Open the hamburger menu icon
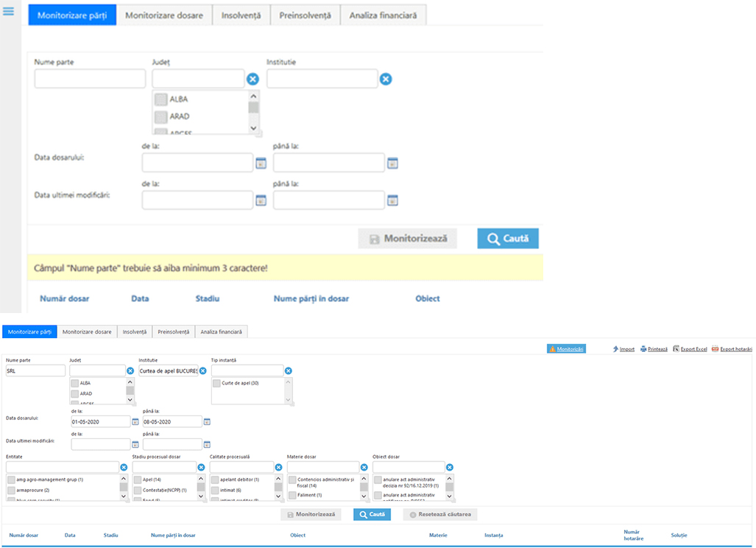 (9, 12)
